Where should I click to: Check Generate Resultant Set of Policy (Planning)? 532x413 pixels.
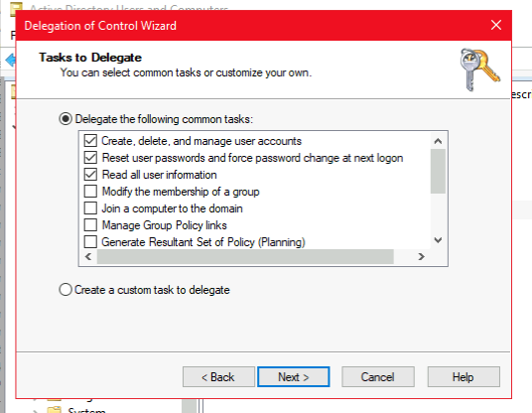90,242
